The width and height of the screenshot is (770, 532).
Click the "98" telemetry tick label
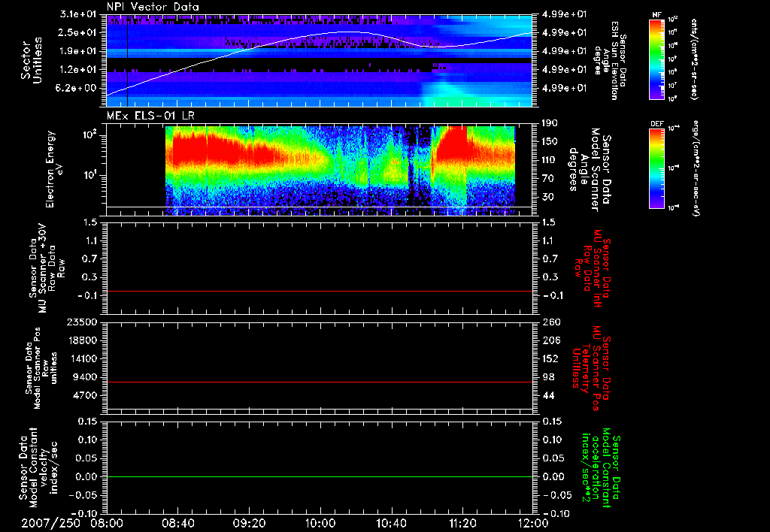[x=547, y=377]
